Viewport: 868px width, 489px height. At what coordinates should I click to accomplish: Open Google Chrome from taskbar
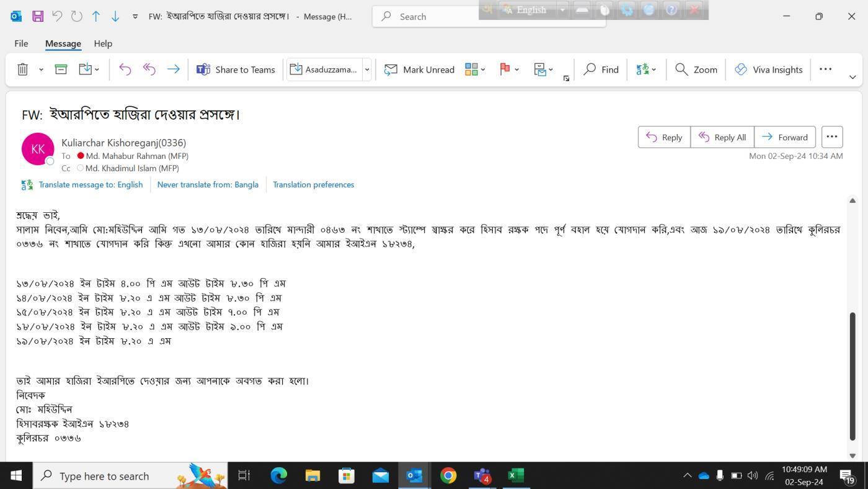[448, 476]
